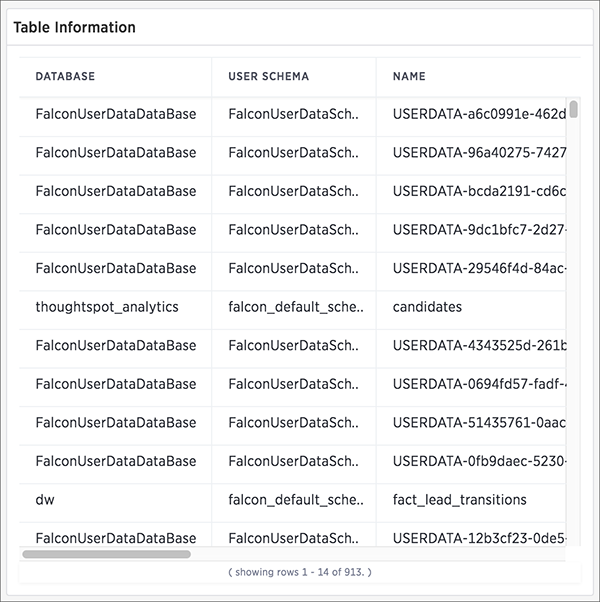Click the USERDATA-96a40275 name cell
The image size is (600, 602).
[479, 152]
